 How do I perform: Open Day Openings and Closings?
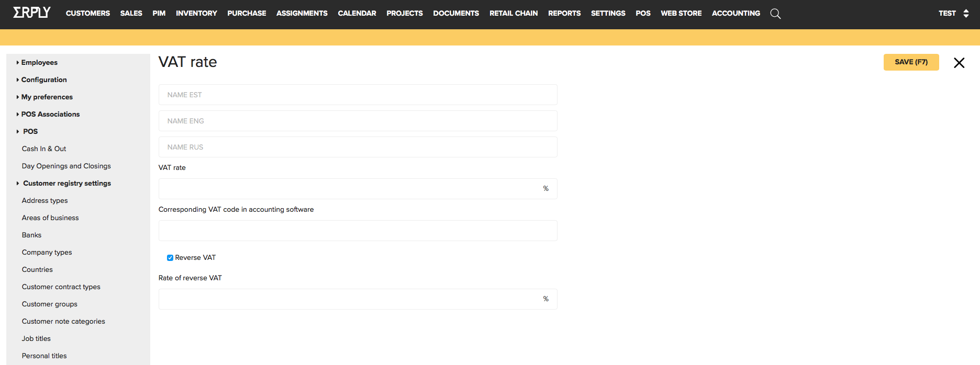point(66,166)
